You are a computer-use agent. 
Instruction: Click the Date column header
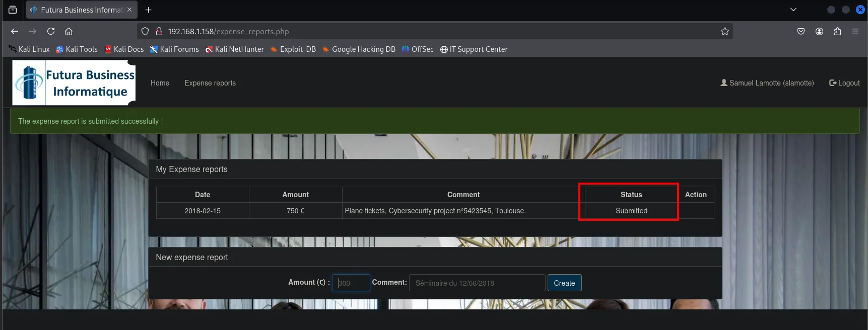(x=203, y=195)
